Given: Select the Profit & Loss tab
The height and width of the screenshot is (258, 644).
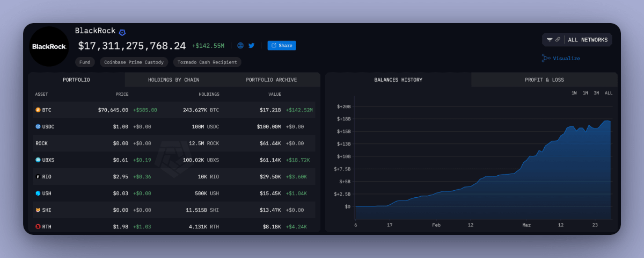Looking at the screenshot, I should [544, 80].
